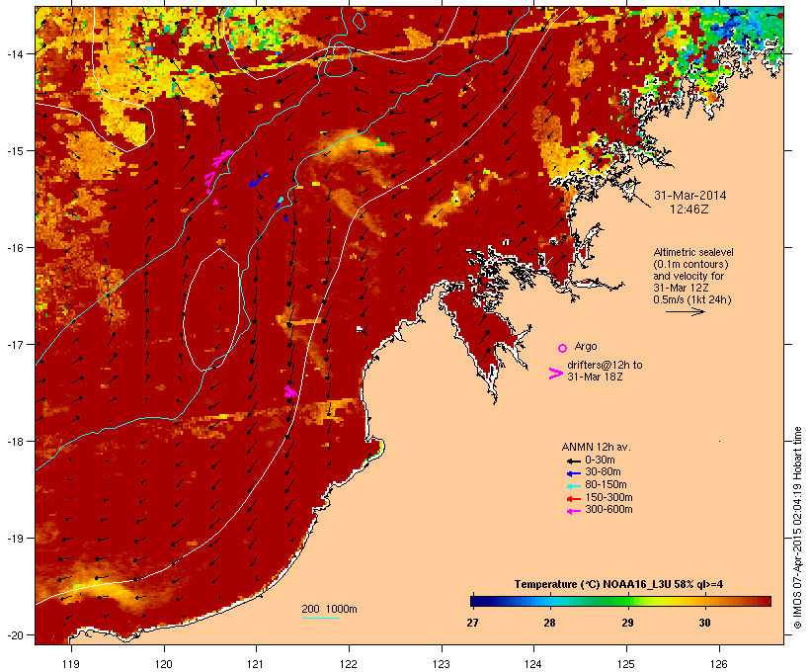Click the blue 30-80m legend arrow
This screenshot has height=672, width=810.
pyautogui.click(x=573, y=473)
